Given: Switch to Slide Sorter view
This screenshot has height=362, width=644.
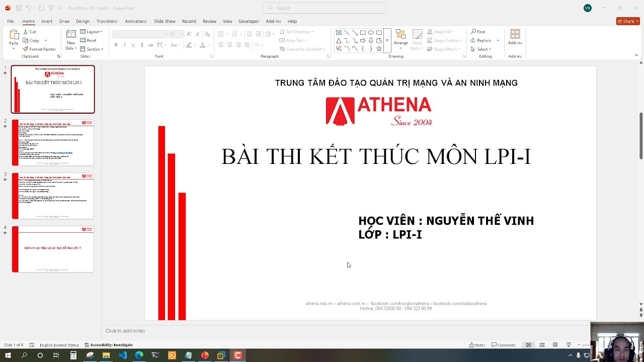Looking at the screenshot, I should (x=542, y=345).
